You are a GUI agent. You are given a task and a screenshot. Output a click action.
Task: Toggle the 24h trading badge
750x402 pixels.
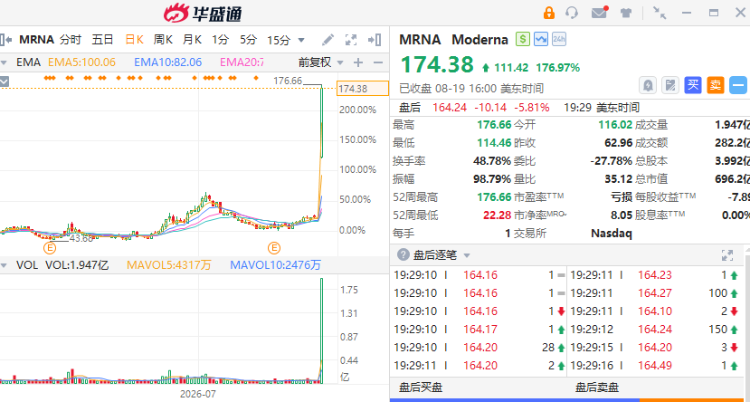(559, 39)
